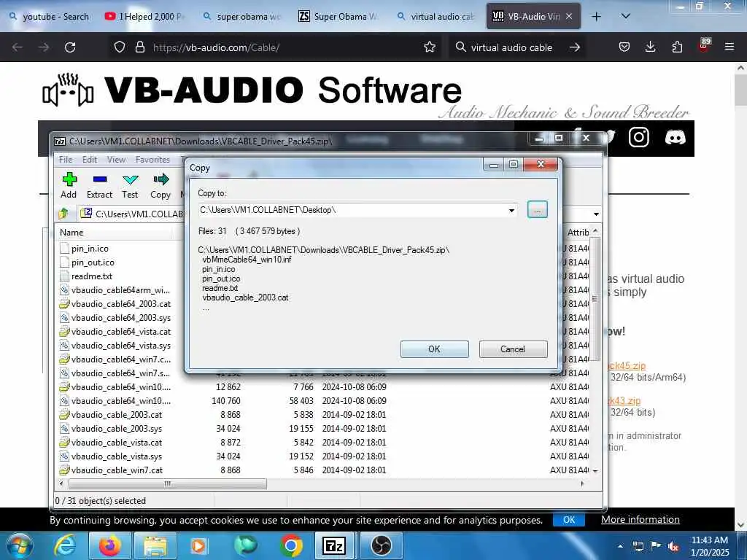
Task: Open Firefox application hamburger menu
Action: pyautogui.click(x=729, y=47)
